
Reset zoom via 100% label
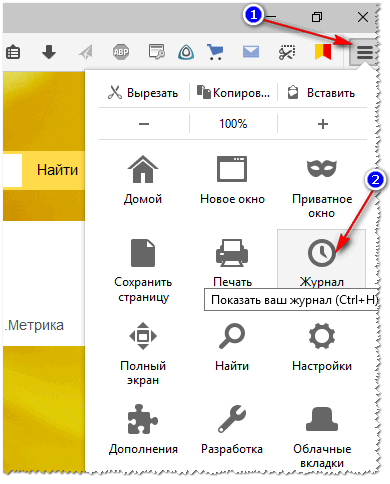(233, 124)
